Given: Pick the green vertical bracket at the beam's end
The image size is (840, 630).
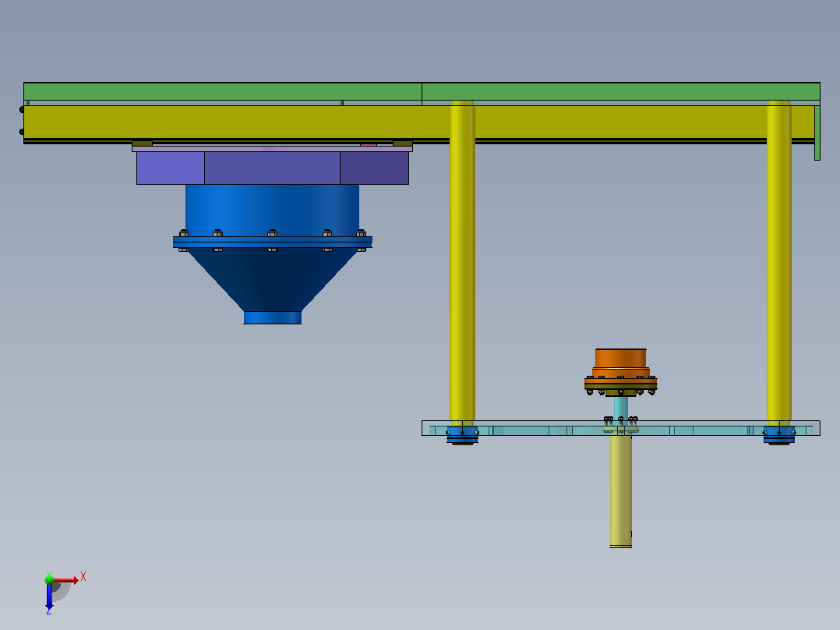Looking at the screenshot, I should pyautogui.click(x=817, y=133).
